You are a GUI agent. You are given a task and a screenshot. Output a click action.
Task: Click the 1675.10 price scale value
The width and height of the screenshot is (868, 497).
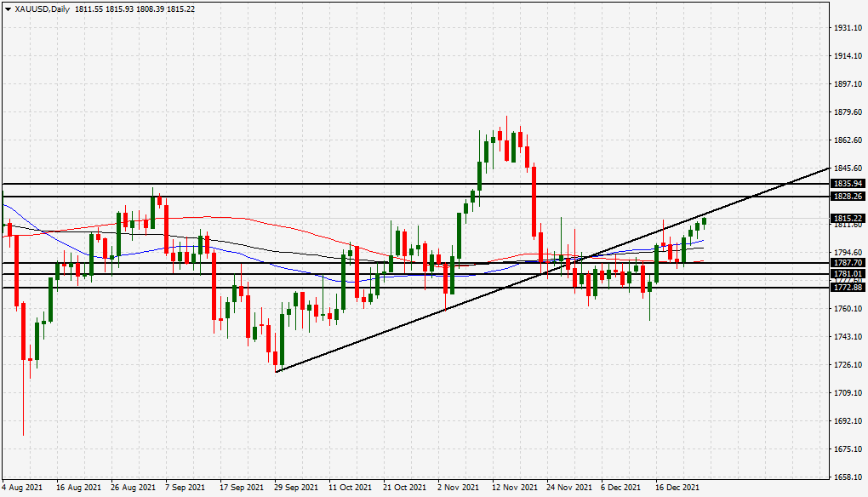848,449
